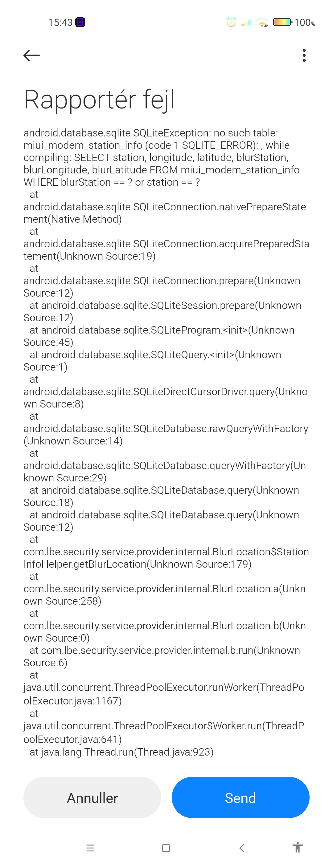Tap the 100% battery percentage text
333x868 pixels.
(x=305, y=22)
